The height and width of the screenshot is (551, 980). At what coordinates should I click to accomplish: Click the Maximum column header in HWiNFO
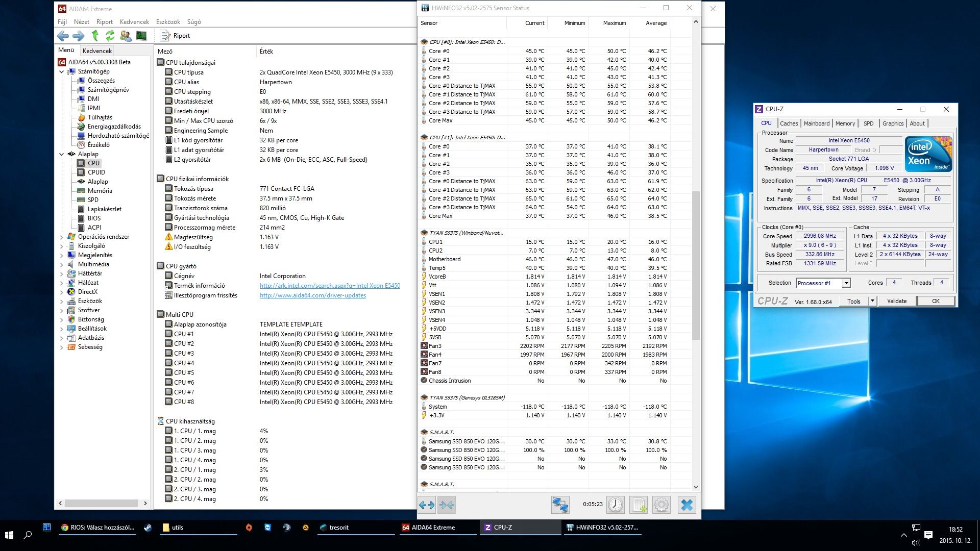[x=614, y=23]
